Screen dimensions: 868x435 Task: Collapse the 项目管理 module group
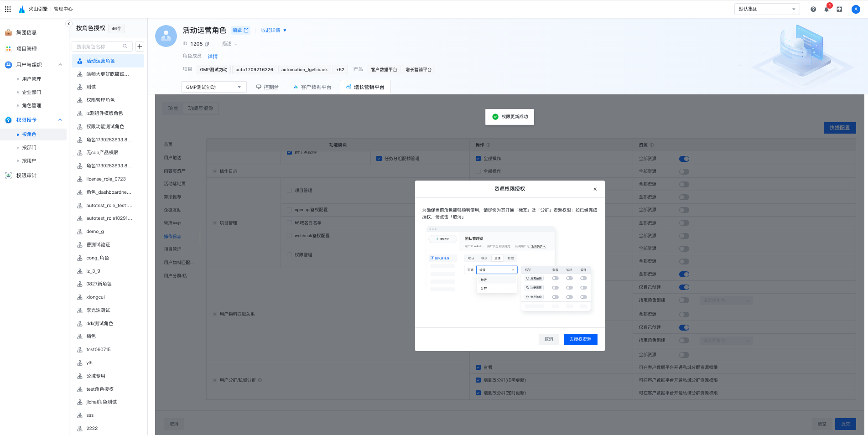(215, 223)
